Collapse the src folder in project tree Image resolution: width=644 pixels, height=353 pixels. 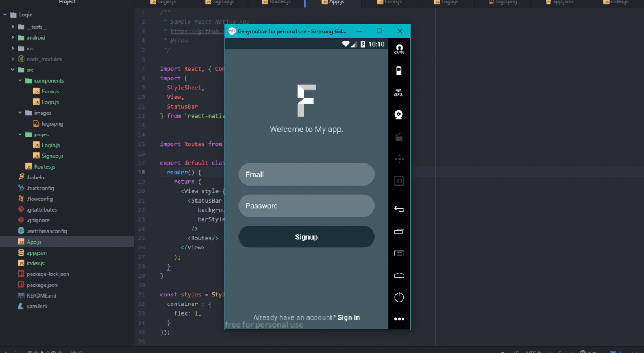tap(13, 70)
